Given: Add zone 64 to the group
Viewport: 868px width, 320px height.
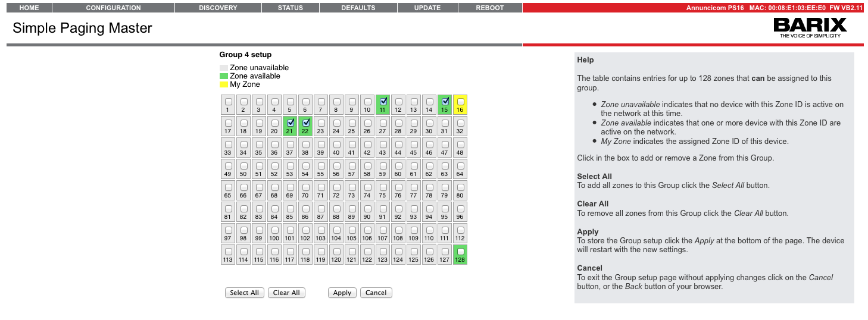Looking at the screenshot, I should tap(460, 165).
